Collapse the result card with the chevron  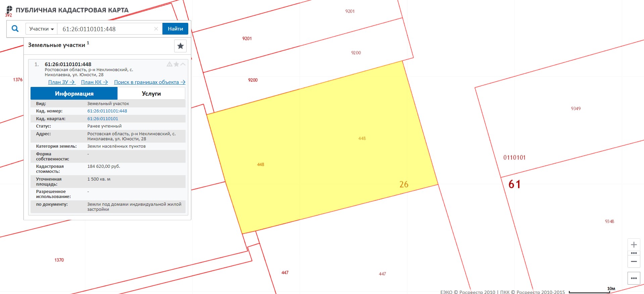click(183, 64)
